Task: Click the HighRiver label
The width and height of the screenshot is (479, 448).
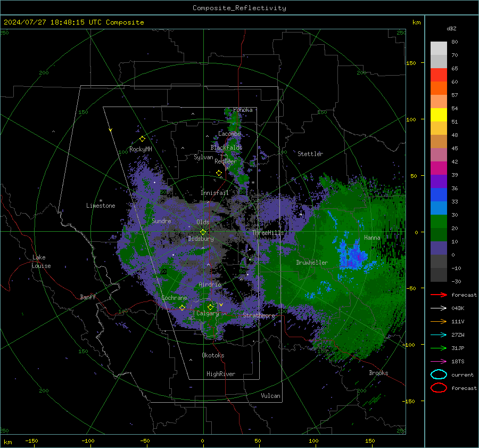Action: (221, 374)
